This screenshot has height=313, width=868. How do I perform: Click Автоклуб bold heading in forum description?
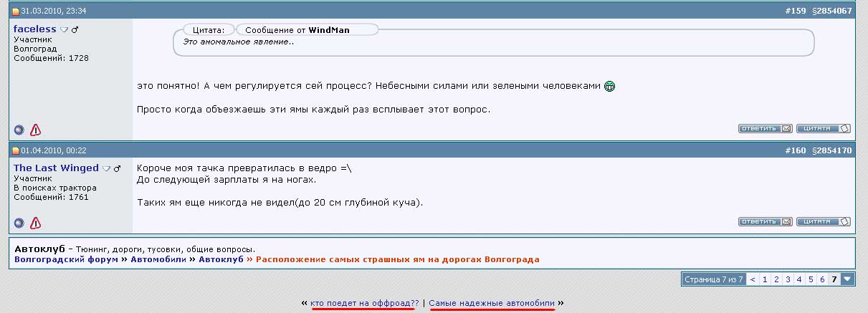point(40,249)
